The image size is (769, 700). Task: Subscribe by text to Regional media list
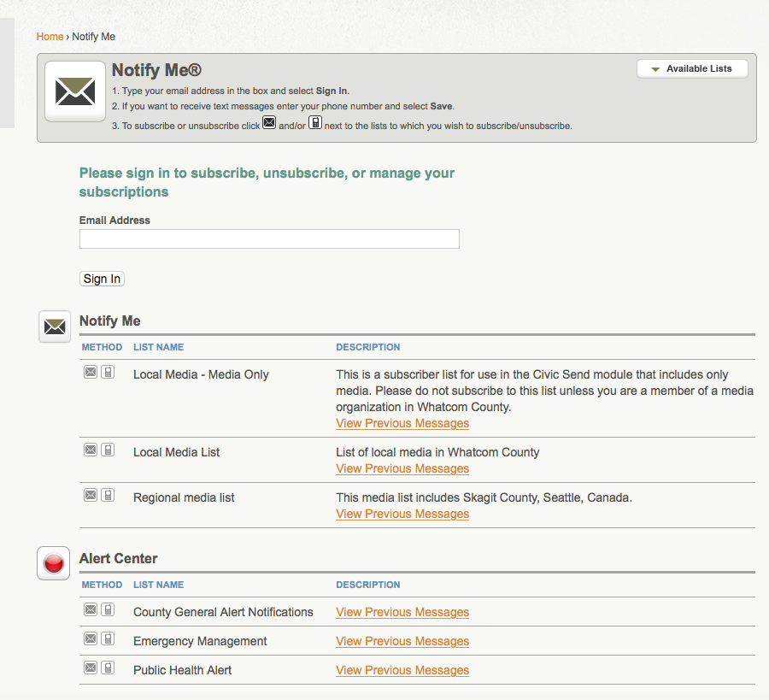tap(108, 495)
